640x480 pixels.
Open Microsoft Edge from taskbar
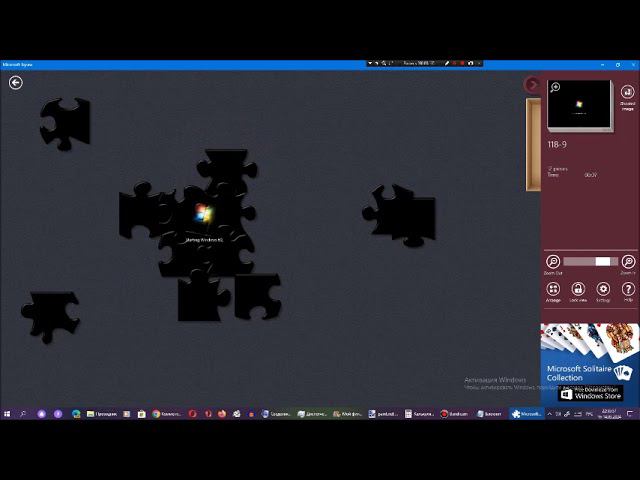tap(76, 414)
